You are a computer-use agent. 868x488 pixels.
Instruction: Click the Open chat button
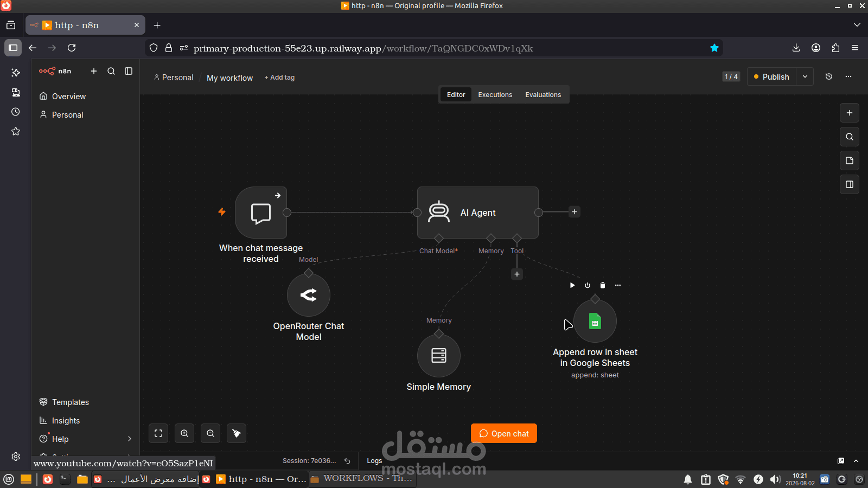504,433
